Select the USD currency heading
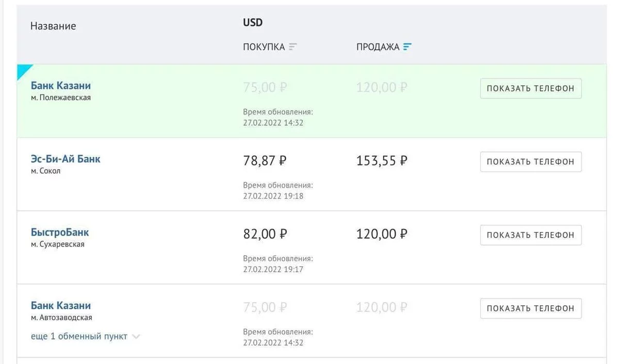619x364 pixels. 253,23
